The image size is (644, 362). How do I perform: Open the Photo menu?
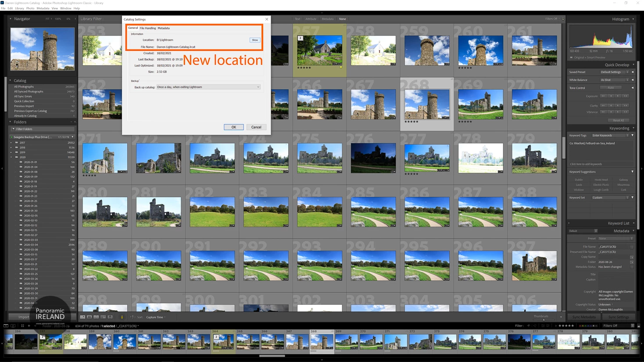[x=30, y=8]
